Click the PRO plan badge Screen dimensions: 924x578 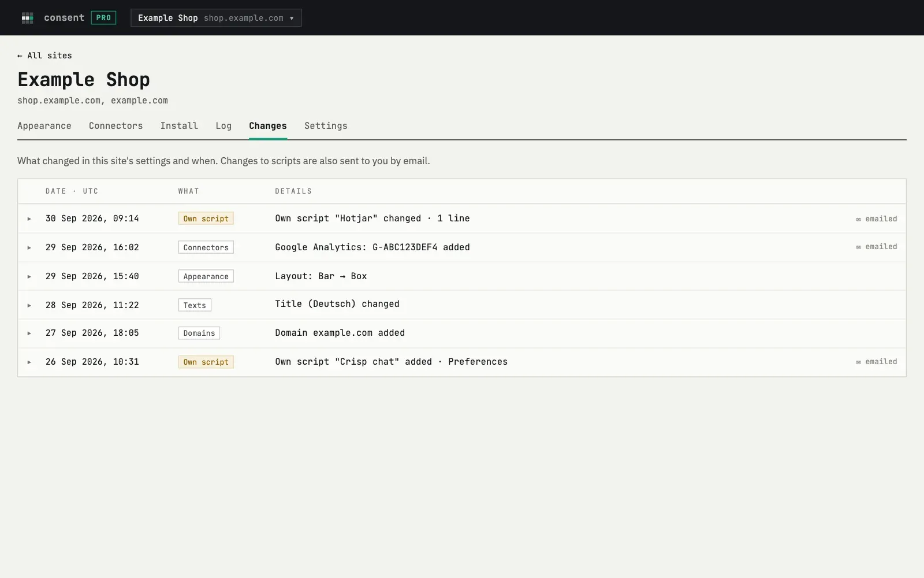coord(103,18)
